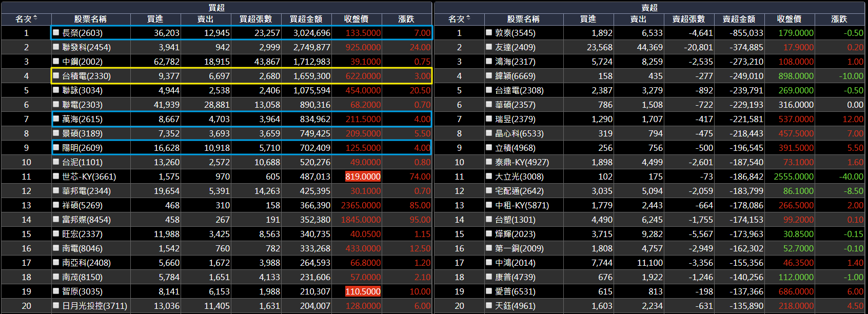Select closing price 2555.0000 for 大立光
868x314 pixels.
[794, 176]
